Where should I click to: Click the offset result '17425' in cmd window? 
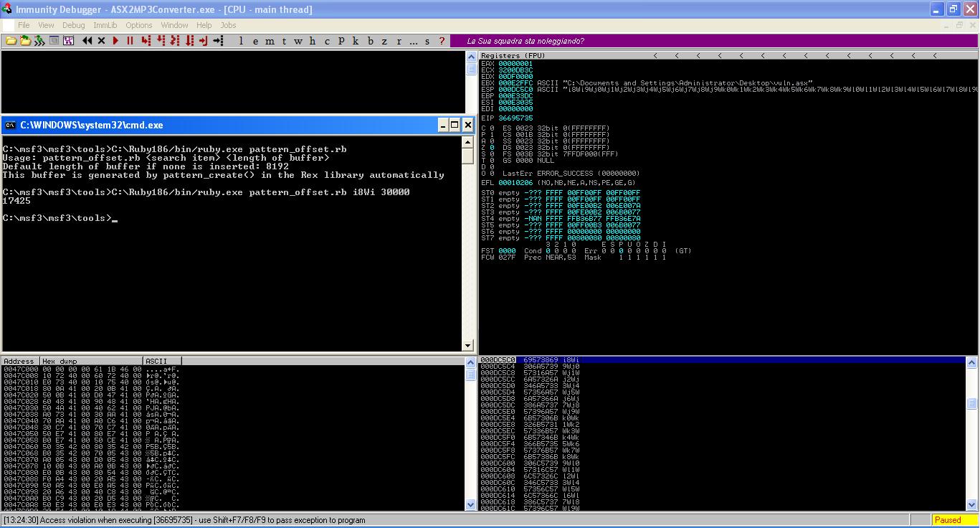point(17,201)
